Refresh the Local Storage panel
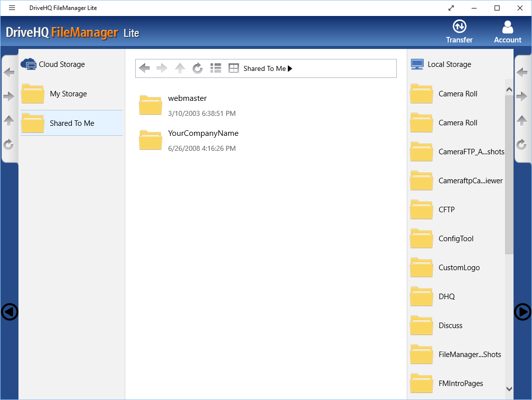The image size is (532, 400). pos(522,145)
